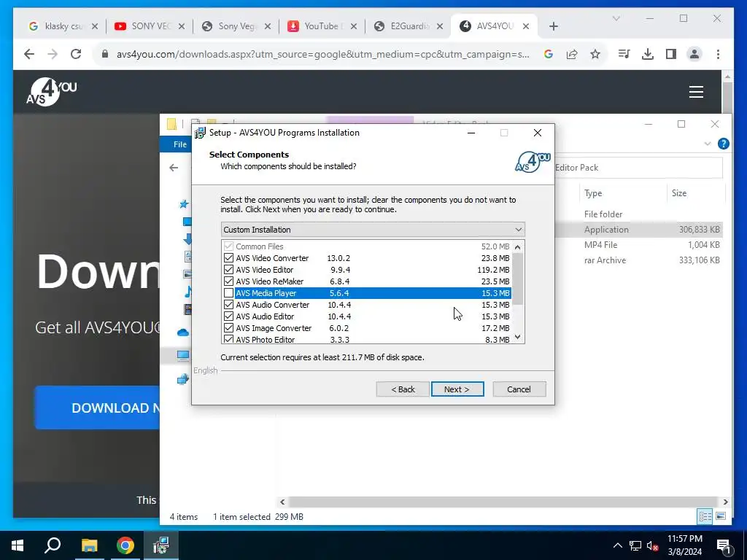Screen dimensions: 747x560
Task: Open Chrome from the taskbar
Action: 125,545
